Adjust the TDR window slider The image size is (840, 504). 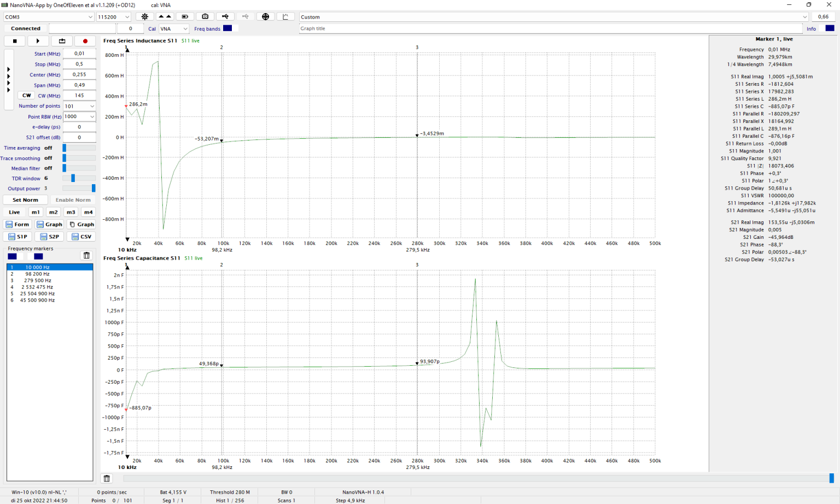point(73,178)
